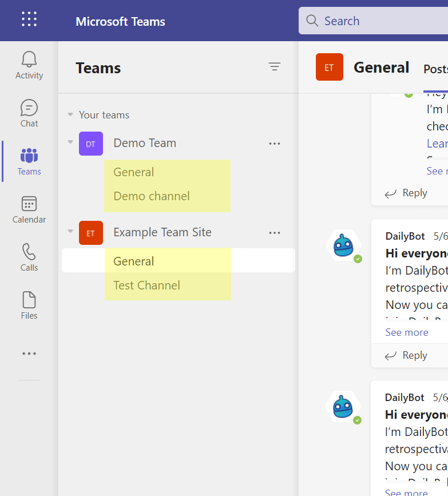Expand See more on the topmost post
448x496 pixels.
point(437,171)
